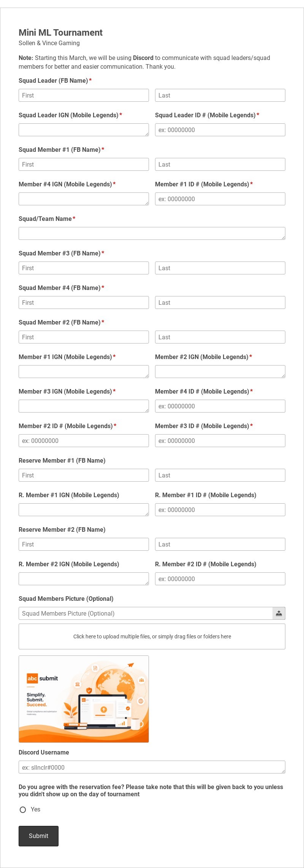Click Squad Member #4 last name field
Screen dimensions: 304x868
click(x=220, y=302)
